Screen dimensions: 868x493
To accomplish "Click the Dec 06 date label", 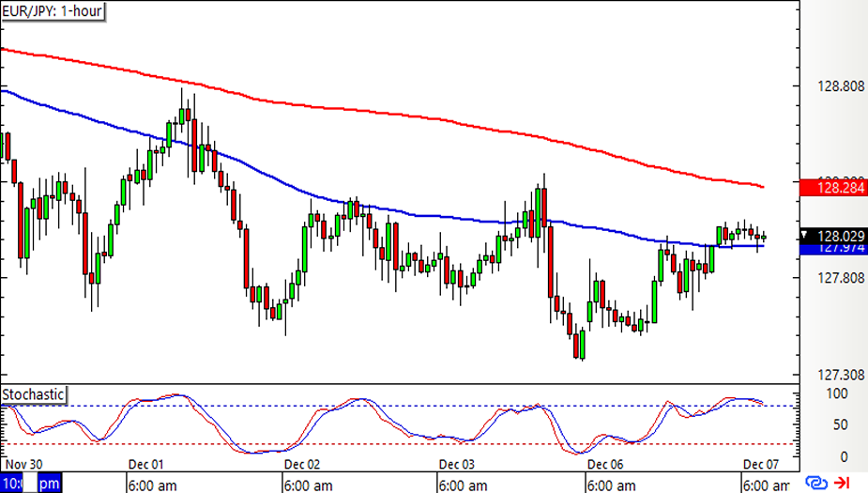I will 605,464.
